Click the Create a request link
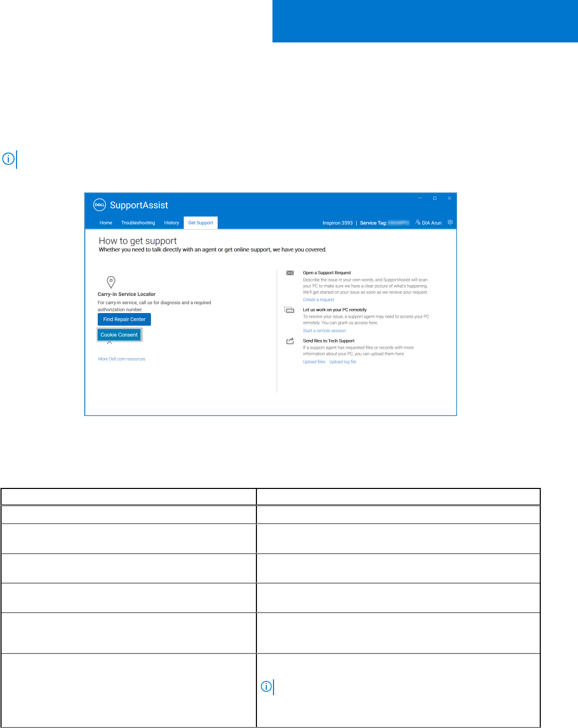The width and height of the screenshot is (578, 728). tap(318, 300)
